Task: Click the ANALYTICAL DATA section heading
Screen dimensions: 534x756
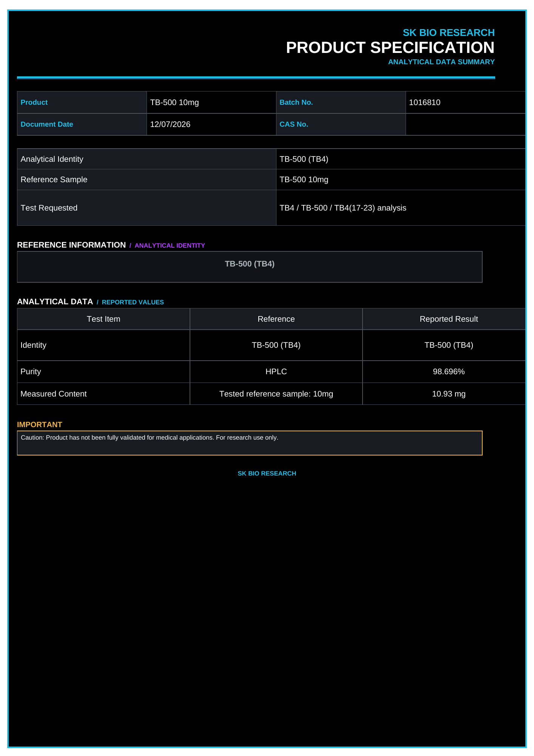Action: (55, 302)
